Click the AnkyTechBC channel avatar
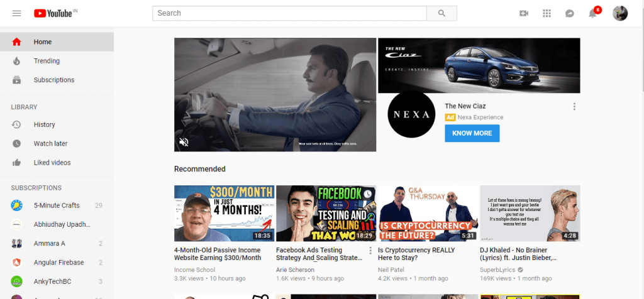Image resolution: width=644 pixels, height=299 pixels. tap(16, 281)
